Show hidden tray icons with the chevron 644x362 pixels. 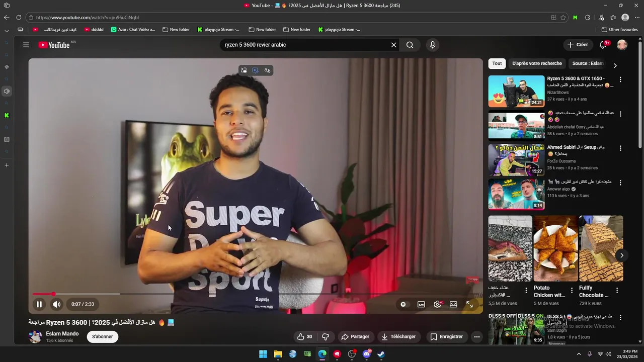[579, 354]
